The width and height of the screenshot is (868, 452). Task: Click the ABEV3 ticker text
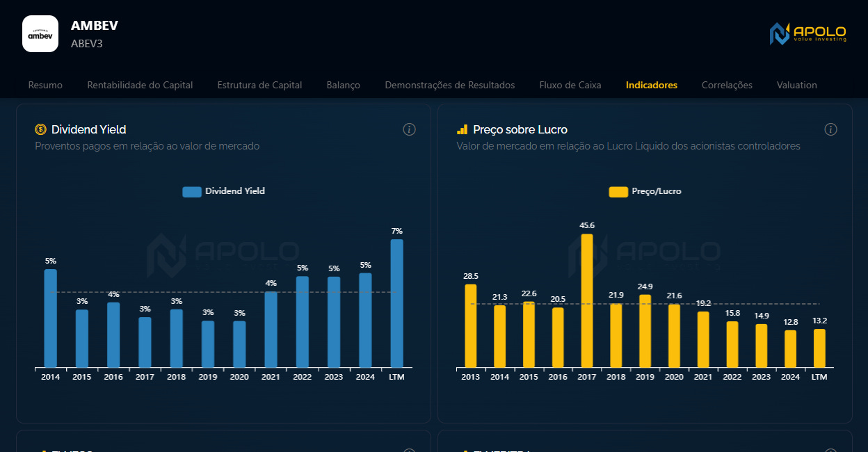[87, 43]
